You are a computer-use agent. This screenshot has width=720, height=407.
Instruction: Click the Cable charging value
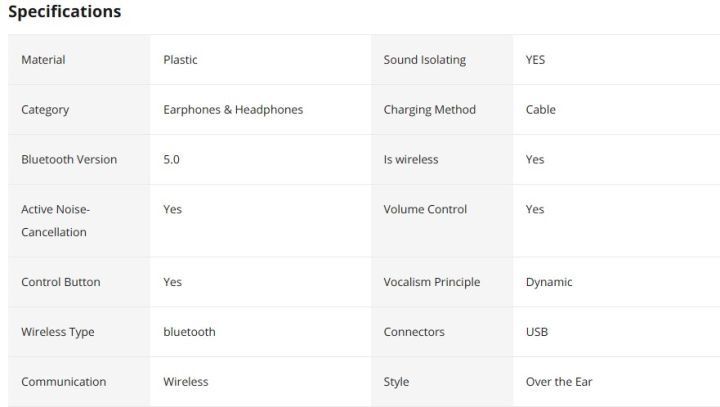tap(540, 110)
